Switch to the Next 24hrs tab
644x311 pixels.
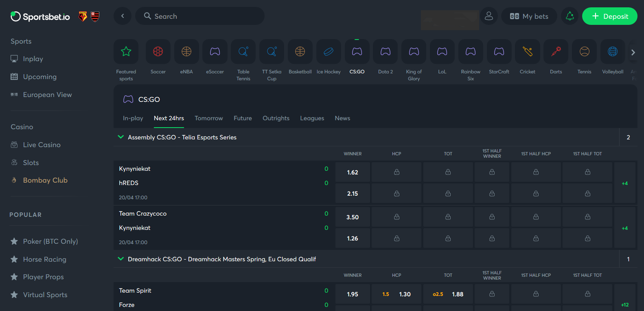pos(169,118)
